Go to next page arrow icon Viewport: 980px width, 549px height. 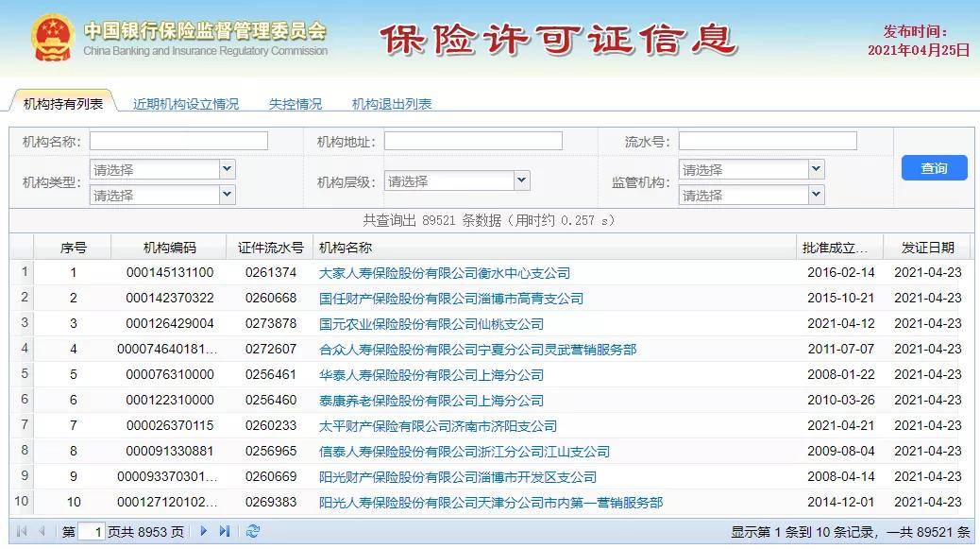203,531
